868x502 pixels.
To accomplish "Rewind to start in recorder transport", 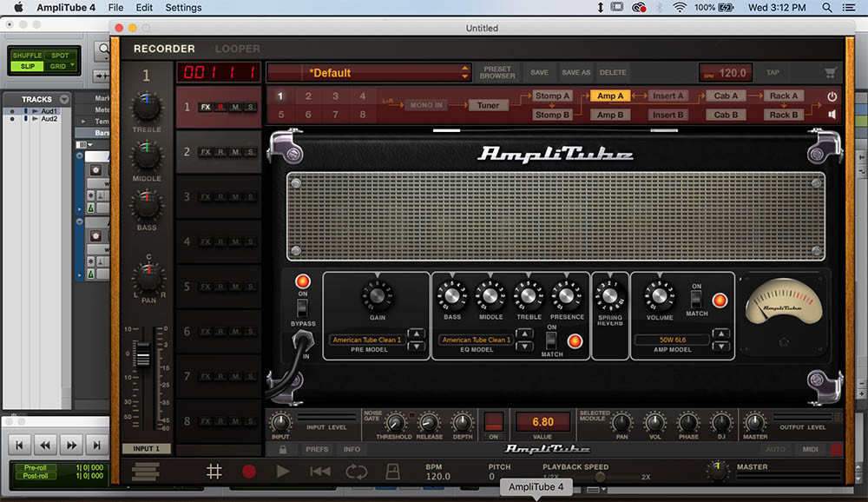I will pyautogui.click(x=320, y=472).
